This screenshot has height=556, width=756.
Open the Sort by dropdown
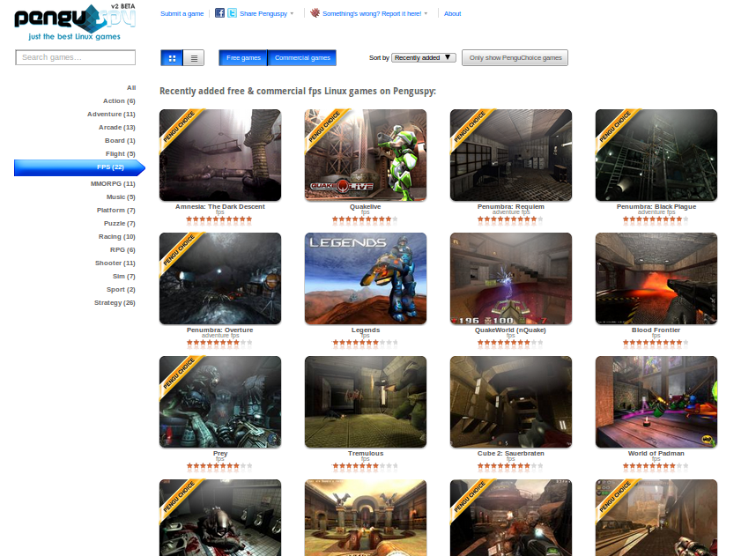click(x=424, y=58)
